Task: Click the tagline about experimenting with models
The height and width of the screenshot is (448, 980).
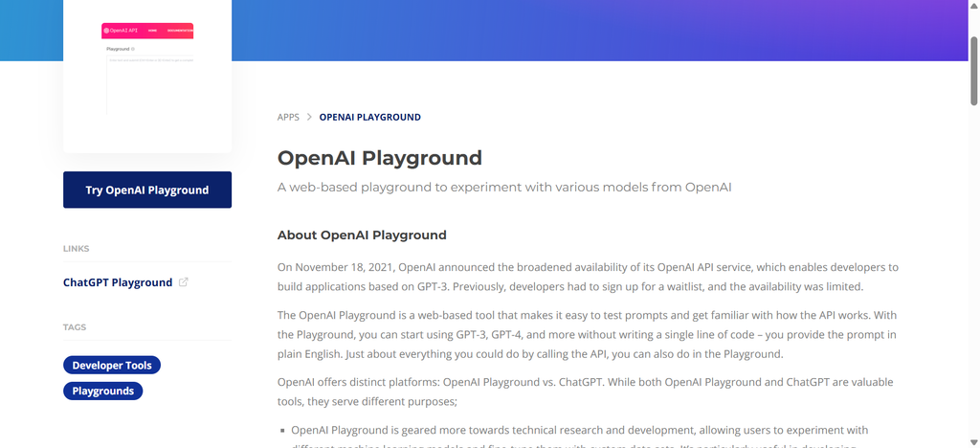Action: (504, 188)
